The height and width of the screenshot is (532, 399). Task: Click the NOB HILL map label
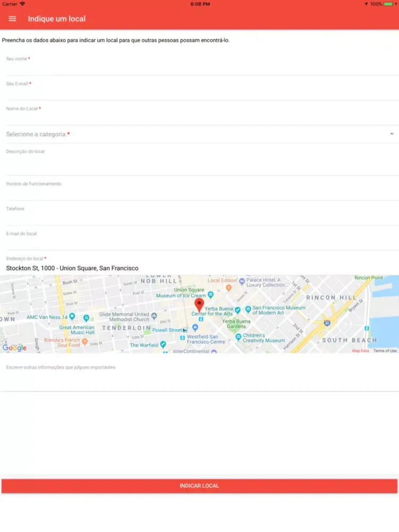click(x=159, y=281)
